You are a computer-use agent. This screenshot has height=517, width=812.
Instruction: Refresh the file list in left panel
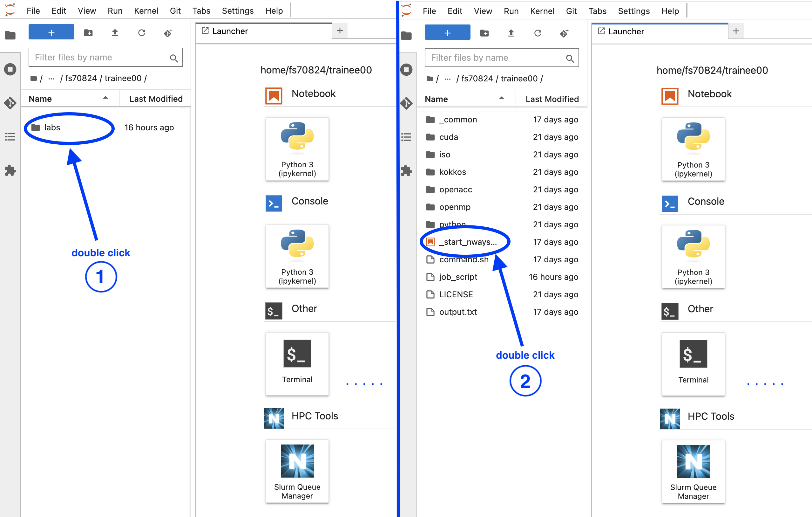click(x=142, y=33)
